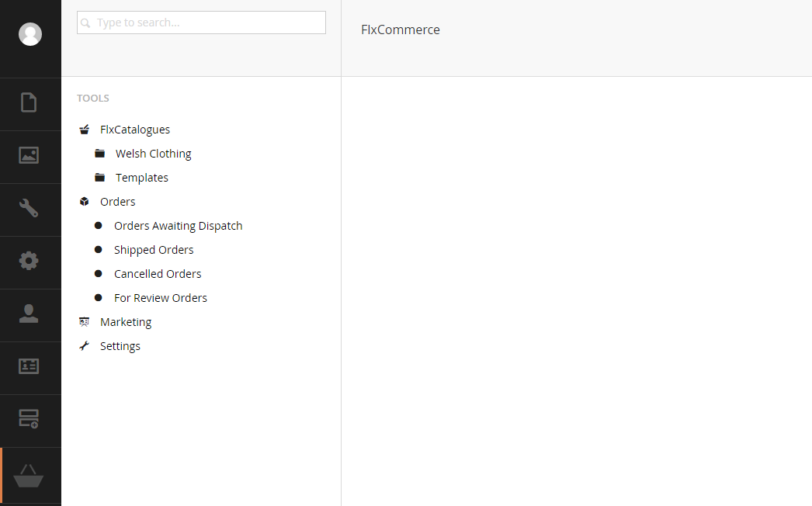Open For Review Orders list

click(x=161, y=298)
